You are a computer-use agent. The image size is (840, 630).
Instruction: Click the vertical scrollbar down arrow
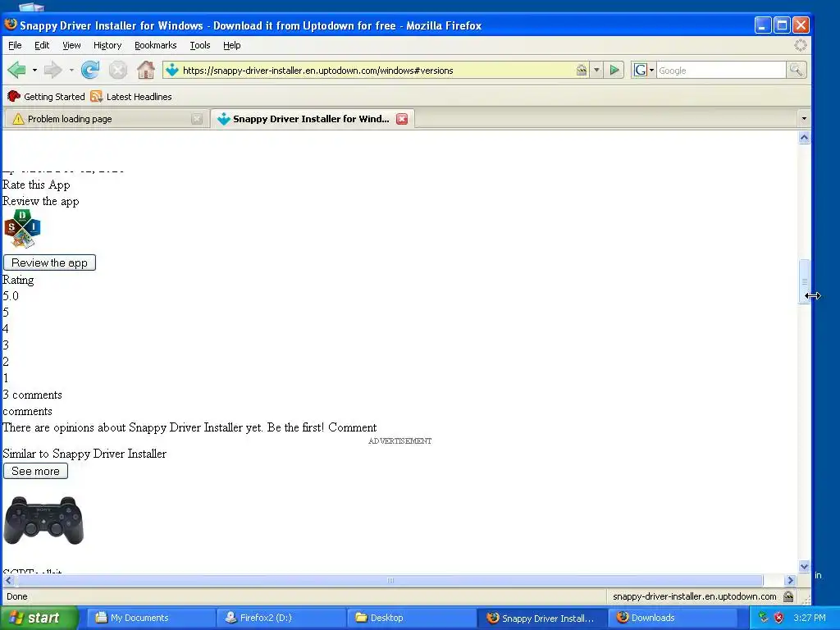click(x=804, y=566)
